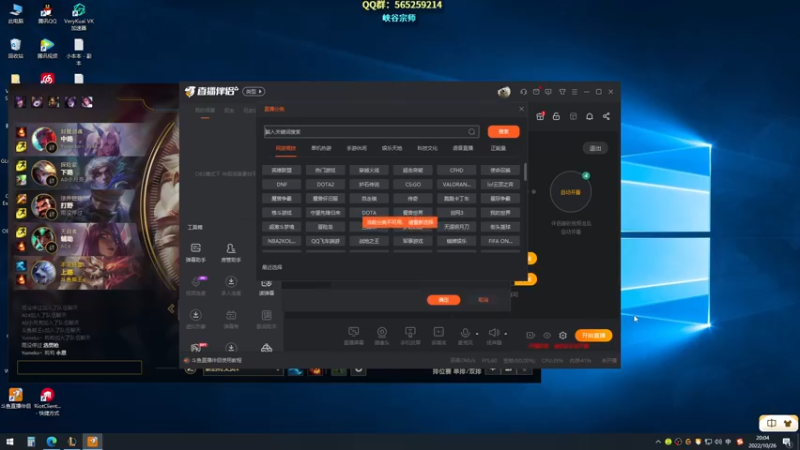Add a screen capture source from bottom toolbar
Image resolution: width=800 pixels, height=450 pixels.
354,336
